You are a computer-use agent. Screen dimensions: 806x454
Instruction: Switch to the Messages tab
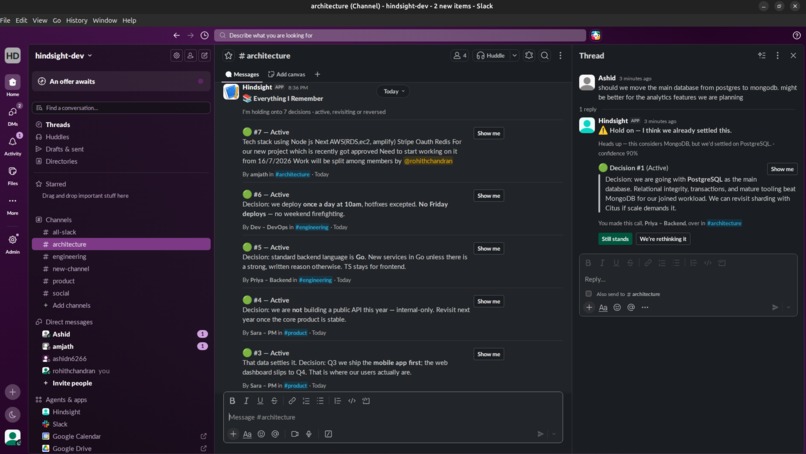pos(242,75)
